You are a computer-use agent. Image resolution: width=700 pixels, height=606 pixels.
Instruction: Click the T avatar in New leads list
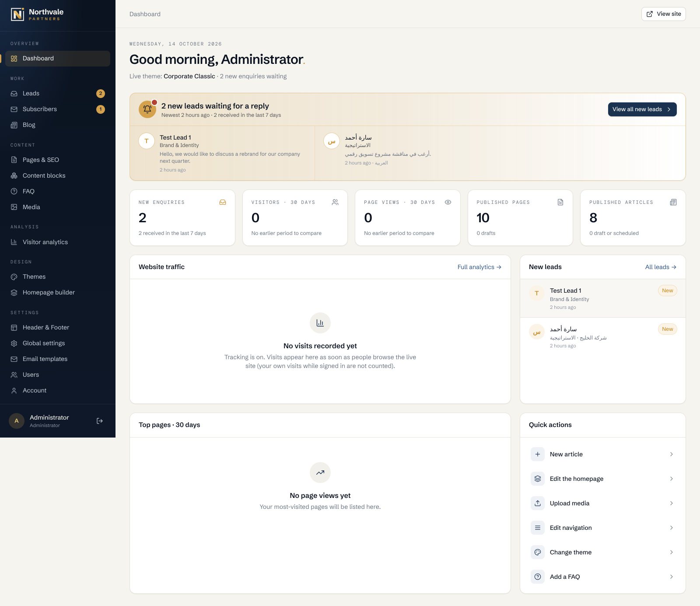coord(537,293)
